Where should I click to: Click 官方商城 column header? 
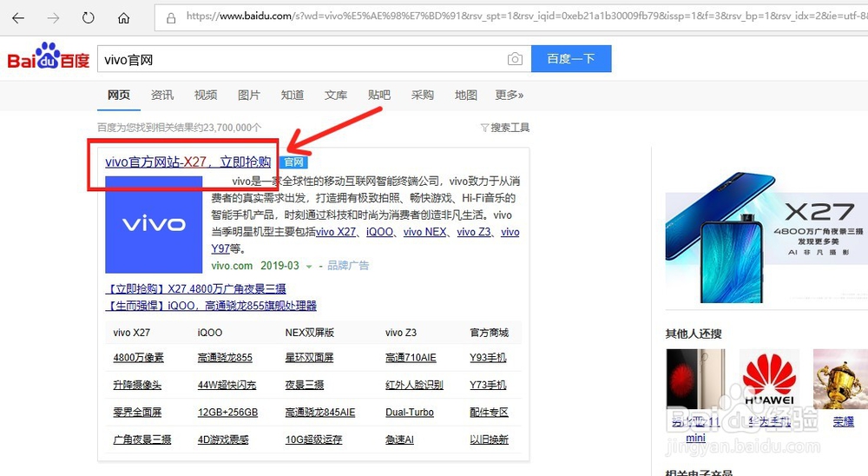(x=489, y=333)
